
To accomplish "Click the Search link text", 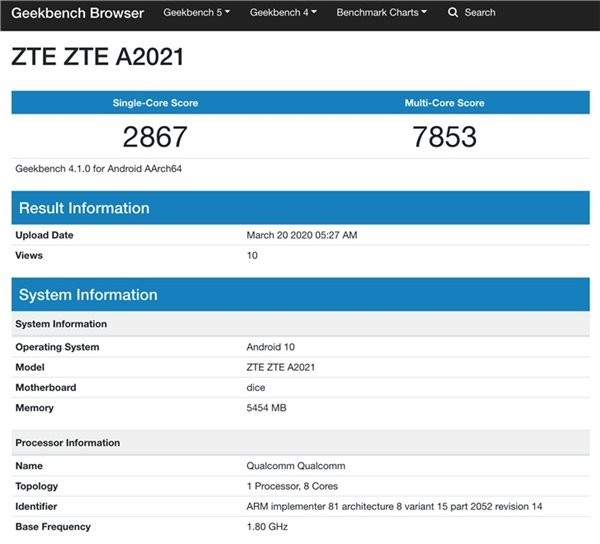I will [479, 13].
